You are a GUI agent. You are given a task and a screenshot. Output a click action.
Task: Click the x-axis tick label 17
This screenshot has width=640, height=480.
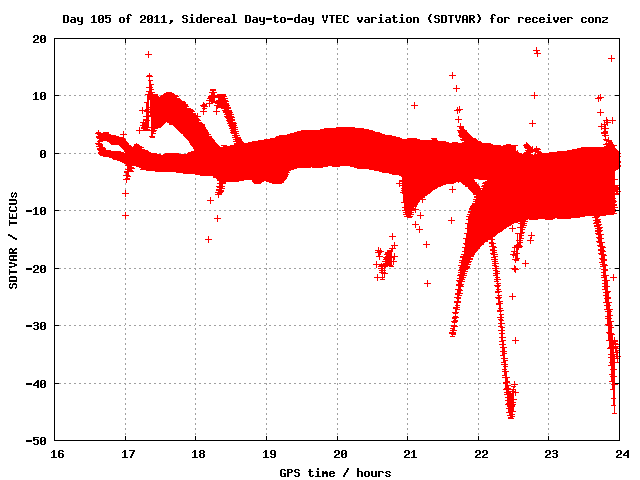pyautogui.click(x=126, y=453)
